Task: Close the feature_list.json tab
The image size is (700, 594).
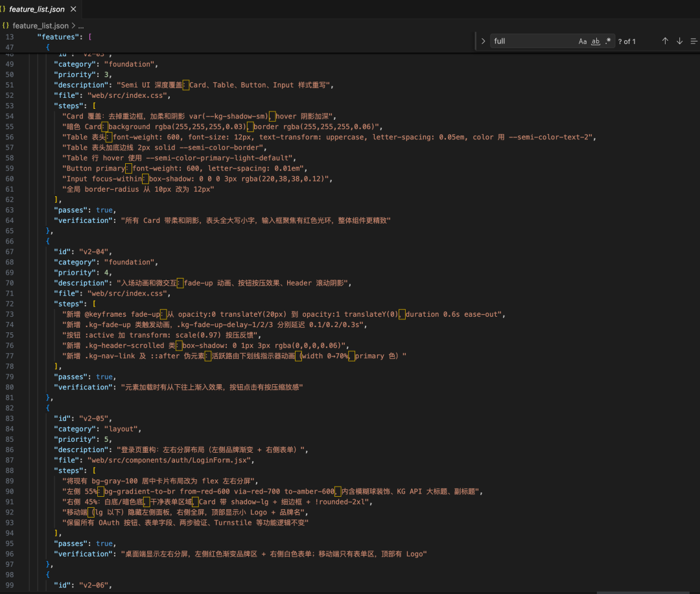Action: 73,10
